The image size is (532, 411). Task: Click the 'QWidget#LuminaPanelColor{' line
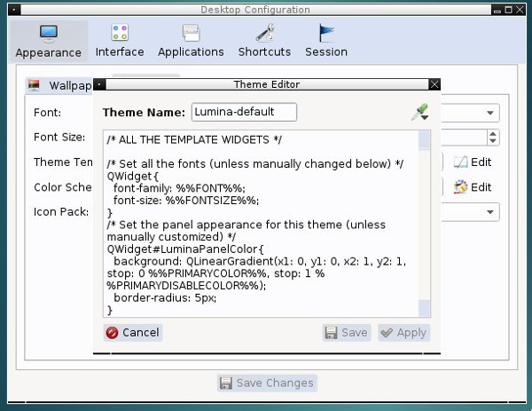185,249
